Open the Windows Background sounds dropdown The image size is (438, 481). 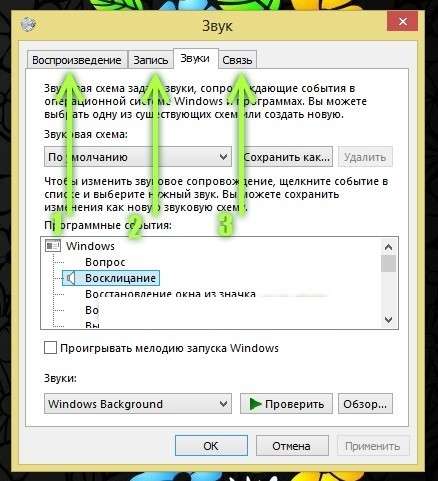[x=138, y=404]
